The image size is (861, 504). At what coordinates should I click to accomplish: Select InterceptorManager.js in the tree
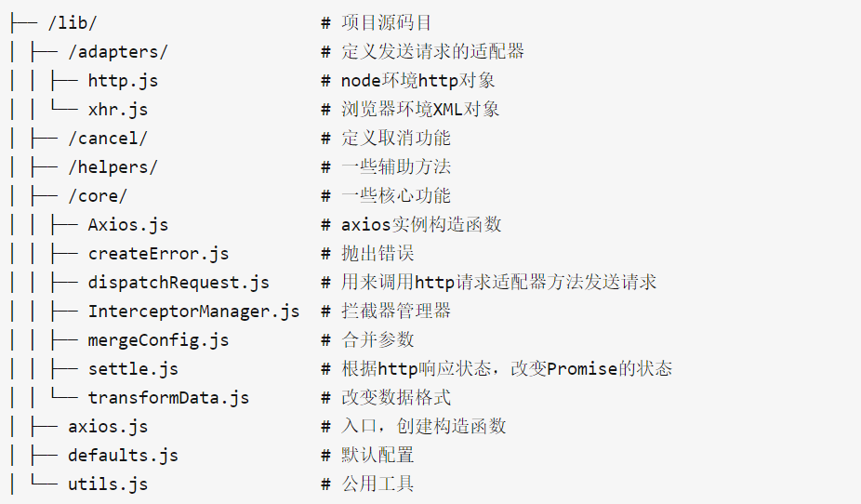point(193,312)
